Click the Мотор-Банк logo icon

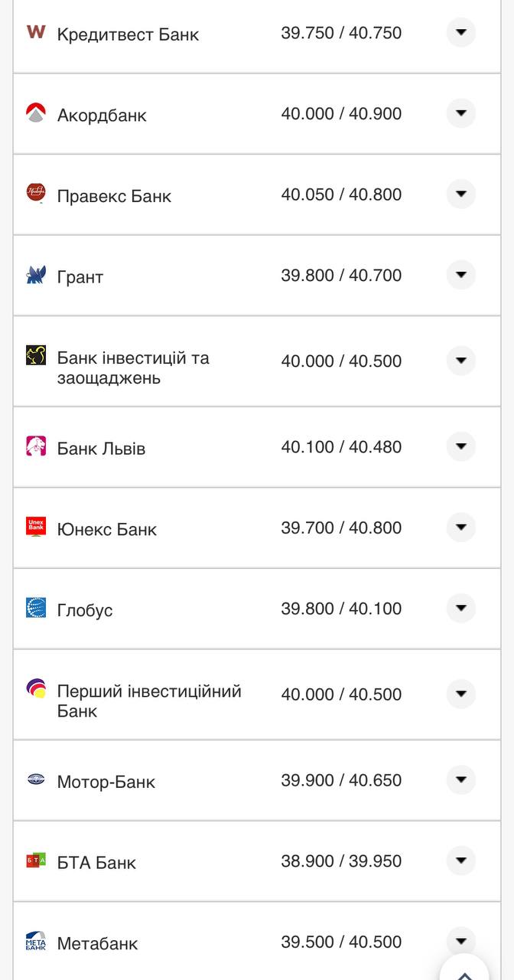(36, 780)
